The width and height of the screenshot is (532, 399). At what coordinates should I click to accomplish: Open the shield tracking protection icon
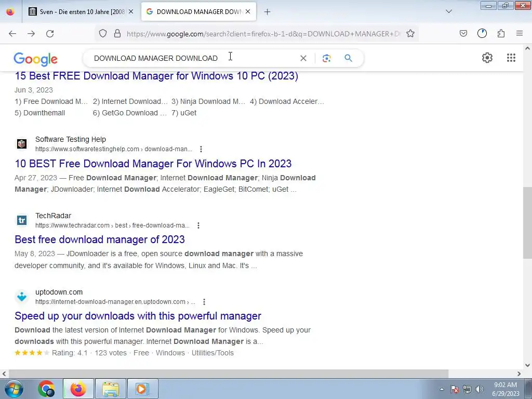[103, 33]
